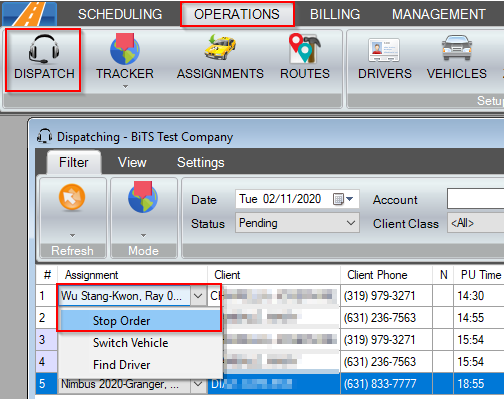Open row 5 Nimbus assignment dropdown arrow
Screen dimensions: 504x399
click(x=198, y=384)
